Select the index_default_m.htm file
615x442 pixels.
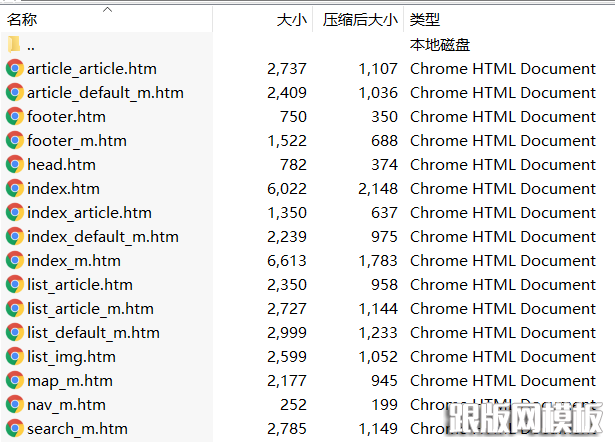pyautogui.click(x=103, y=237)
